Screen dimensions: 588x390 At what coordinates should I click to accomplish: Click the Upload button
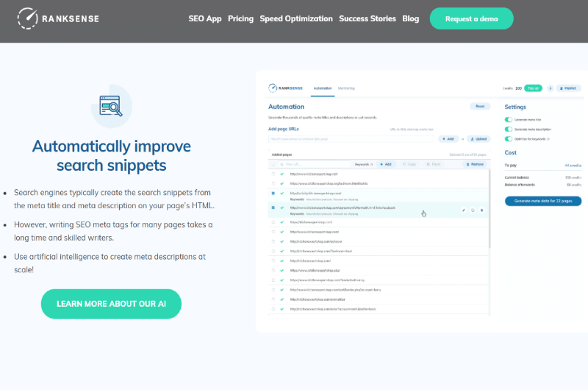coord(478,139)
